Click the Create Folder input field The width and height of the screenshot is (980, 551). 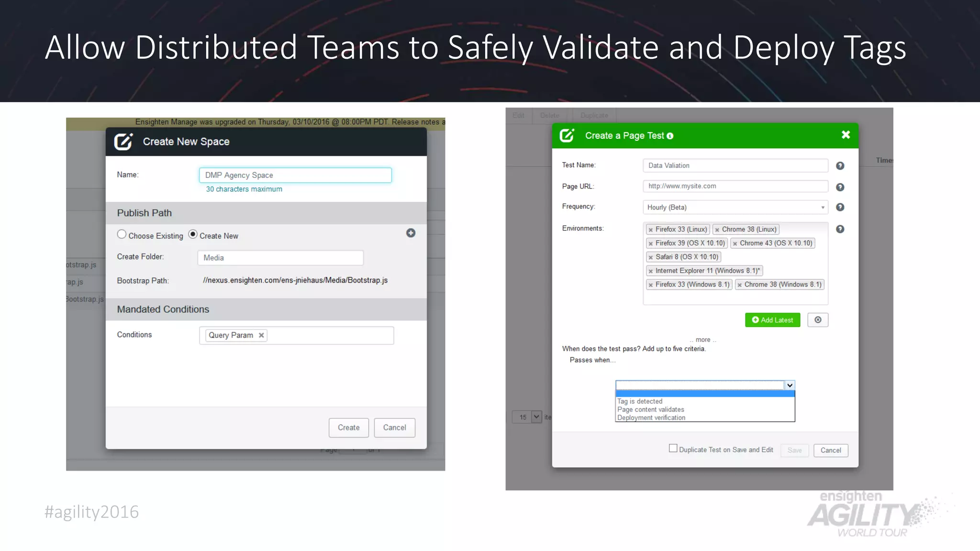(x=280, y=258)
